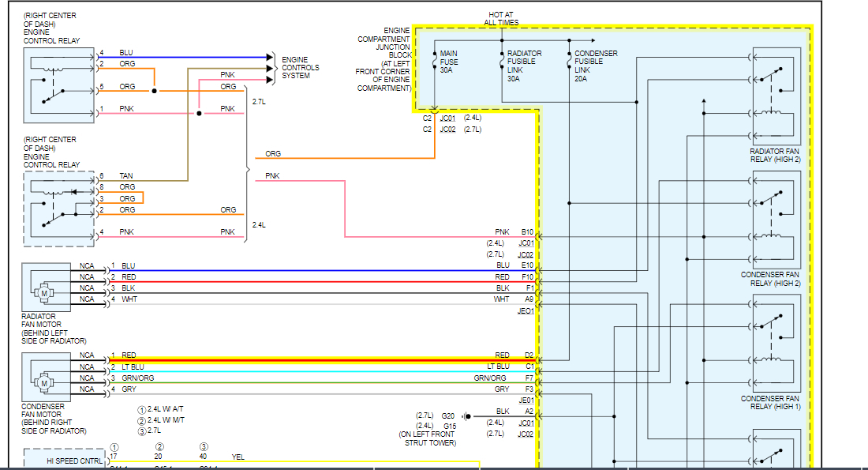Click the condenser fan motor M symbol

[x=44, y=383]
